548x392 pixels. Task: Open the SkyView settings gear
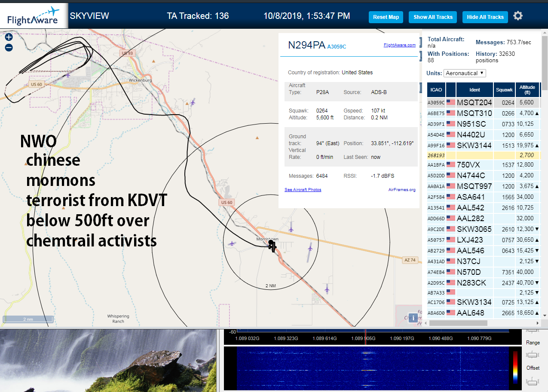click(x=518, y=16)
